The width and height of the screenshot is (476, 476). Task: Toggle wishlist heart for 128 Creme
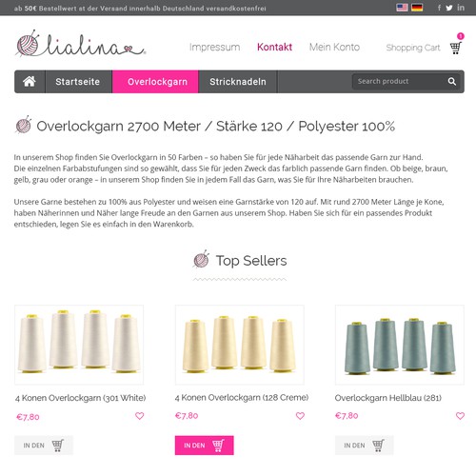click(300, 416)
